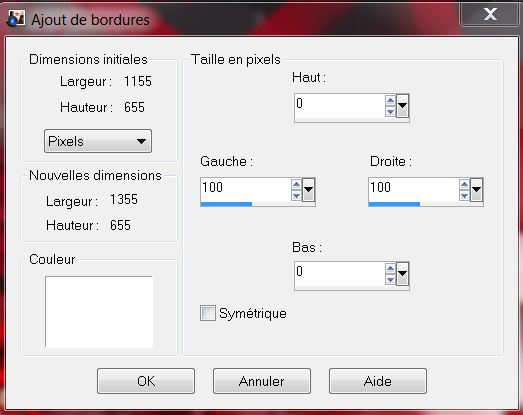Confirm with the OK button
This screenshot has height=415, width=523.
(x=146, y=381)
